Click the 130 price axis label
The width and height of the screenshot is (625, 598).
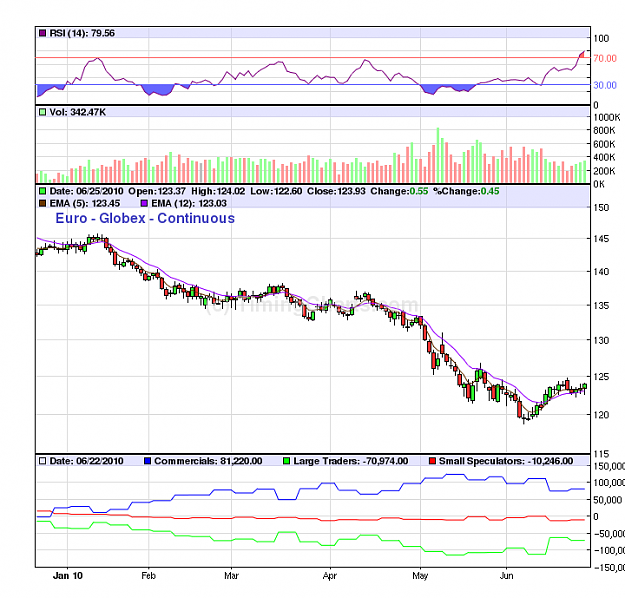pos(601,340)
